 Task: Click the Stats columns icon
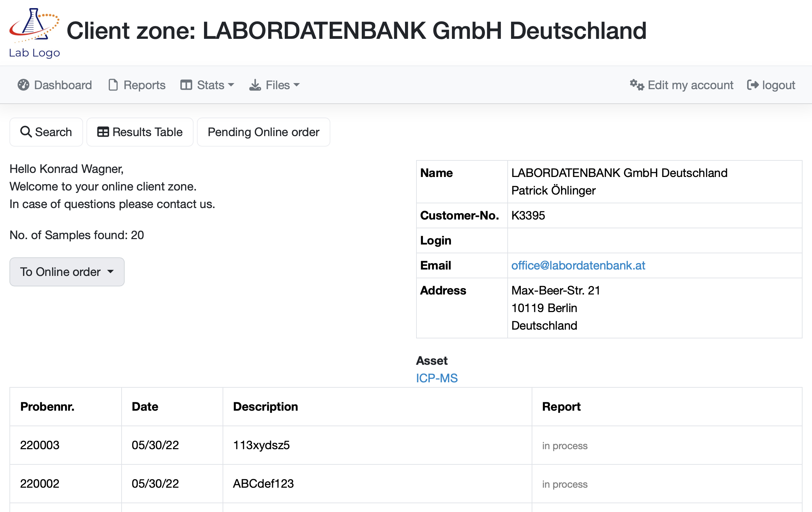[x=186, y=85]
